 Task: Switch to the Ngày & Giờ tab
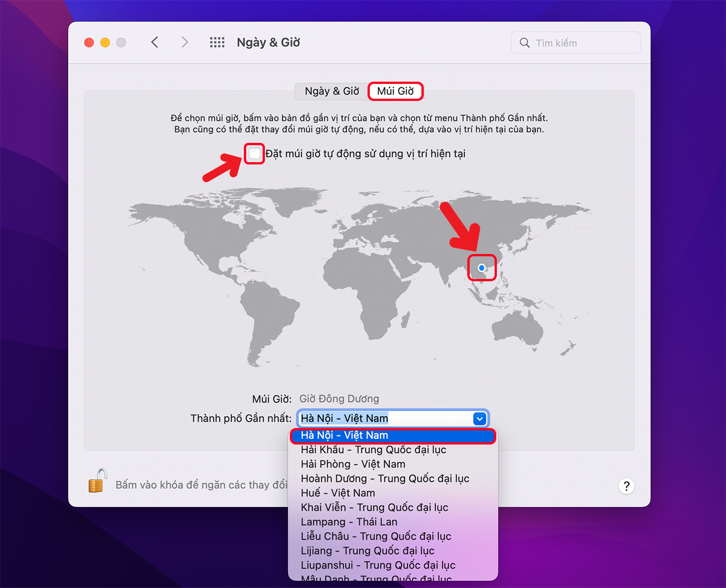(331, 91)
